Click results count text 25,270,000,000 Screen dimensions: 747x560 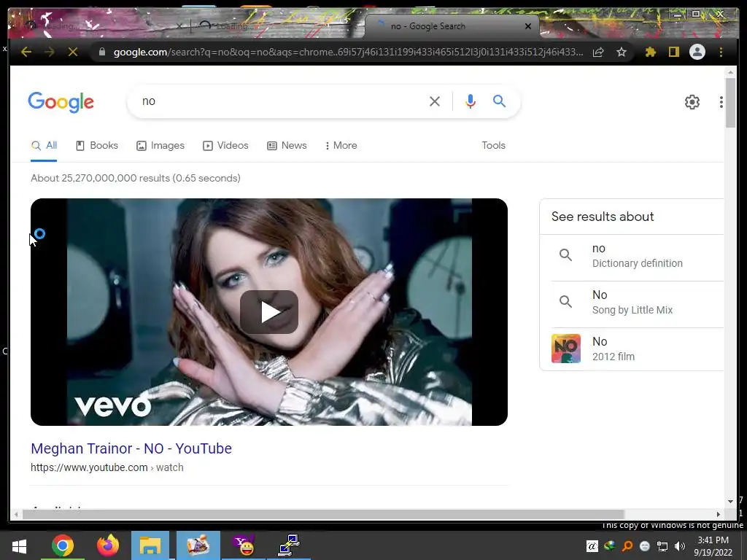[x=136, y=178]
